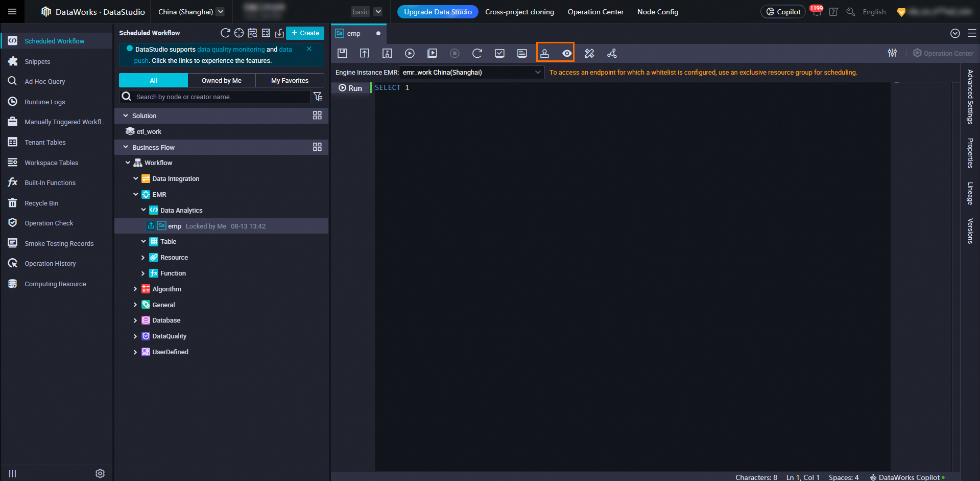Click the node search input field
Viewport: 980px width, 481px height.
pos(220,97)
